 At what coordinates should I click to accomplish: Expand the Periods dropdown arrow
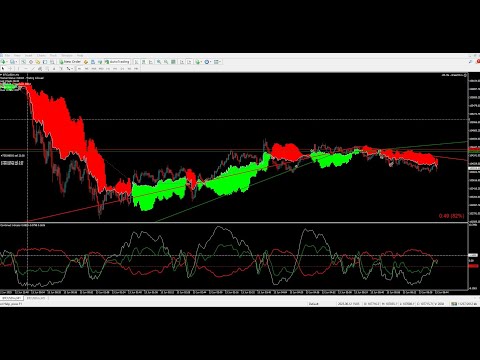click(211, 62)
